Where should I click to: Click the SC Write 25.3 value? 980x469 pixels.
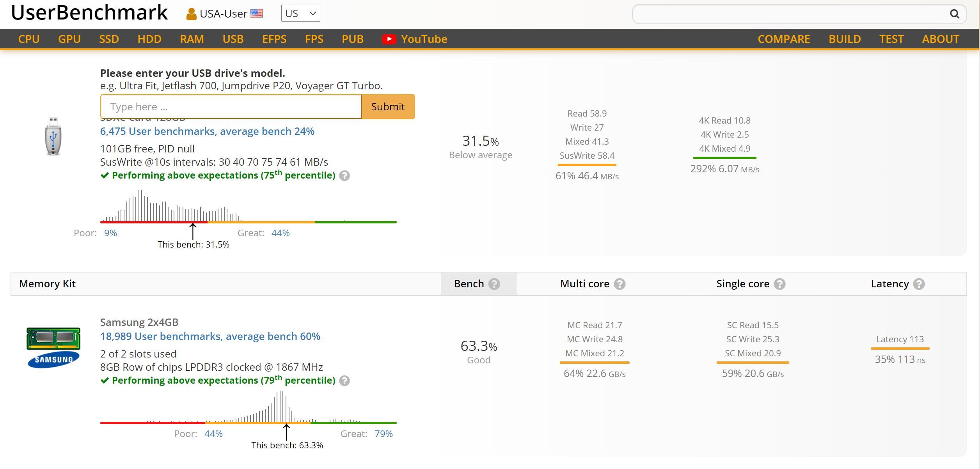(753, 340)
